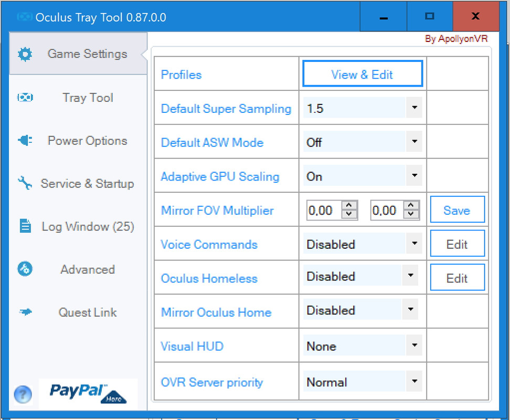Screen dimensions: 510x420
Task: Click the Adaptive GPU Scaling label
Action: tap(220, 176)
